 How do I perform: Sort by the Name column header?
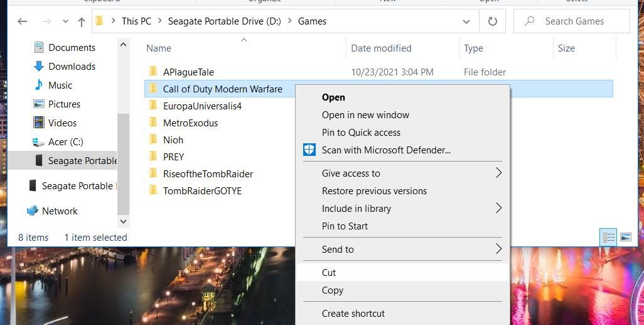tap(159, 48)
